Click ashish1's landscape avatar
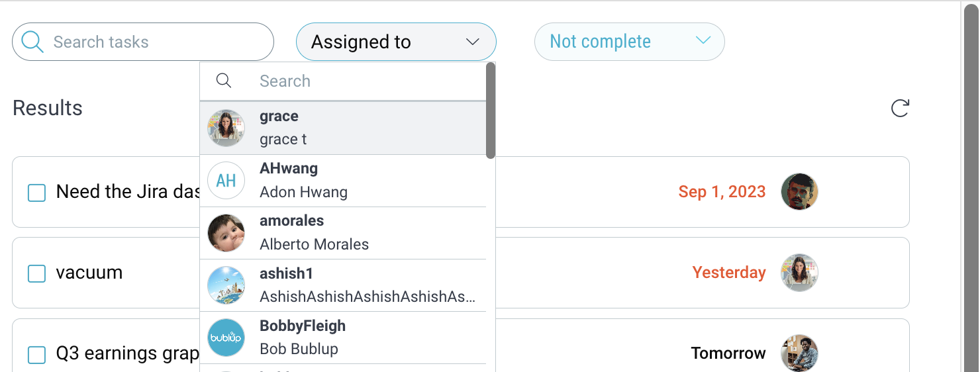Viewport: 980px width, 372px height. (226, 285)
